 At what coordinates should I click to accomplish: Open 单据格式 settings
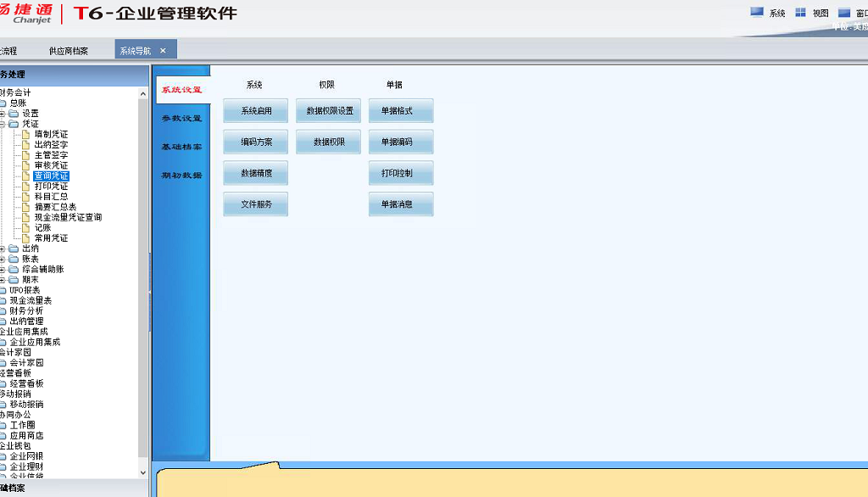pyautogui.click(x=401, y=111)
